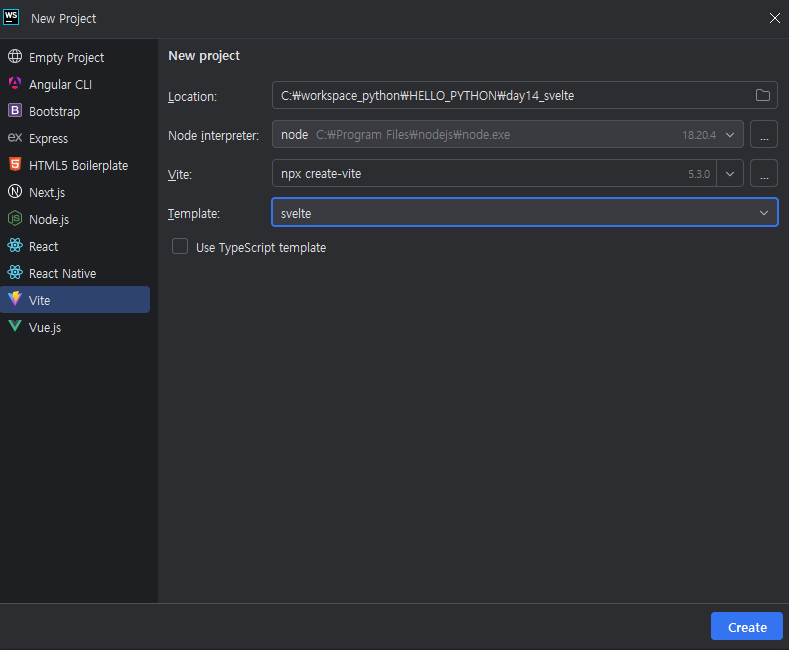This screenshot has height=650, width=789.
Task: Select Vite project type
Action: tap(75, 300)
